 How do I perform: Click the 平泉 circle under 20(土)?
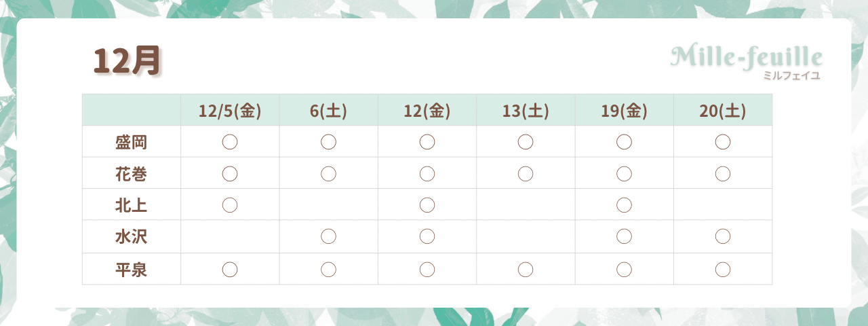(723, 270)
